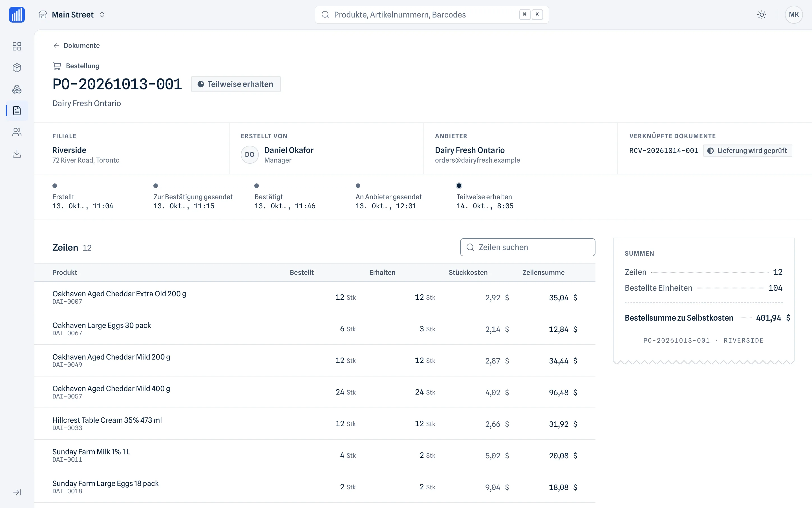The image size is (812, 508).
Task: Focus the global product search field
Action: (x=431, y=15)
